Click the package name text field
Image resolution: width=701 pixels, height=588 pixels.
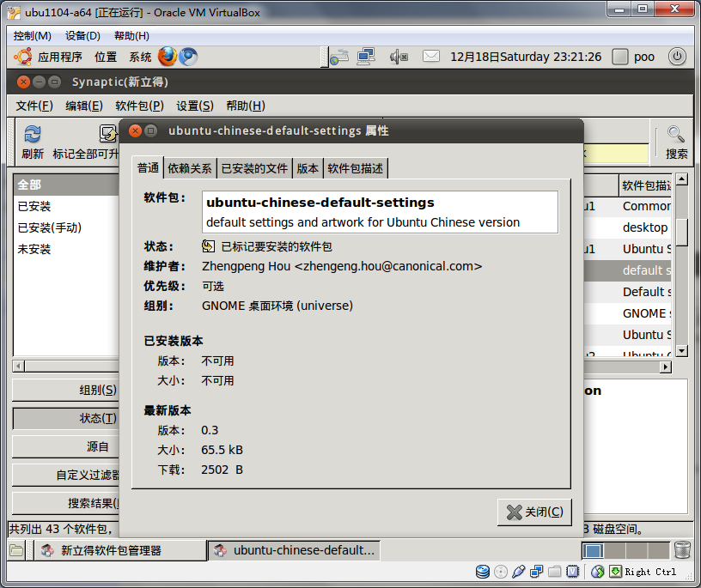click(x=380, y=212)
